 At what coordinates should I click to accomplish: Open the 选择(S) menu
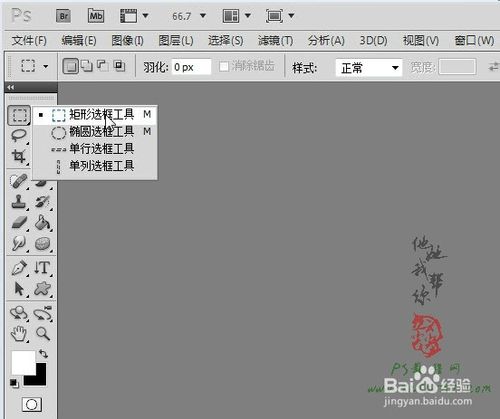(x=226, y=41)
